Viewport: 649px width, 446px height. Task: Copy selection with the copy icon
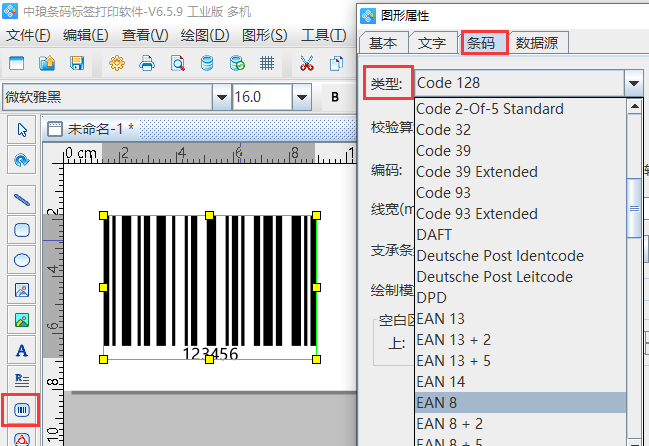click(x=337, y=63)
